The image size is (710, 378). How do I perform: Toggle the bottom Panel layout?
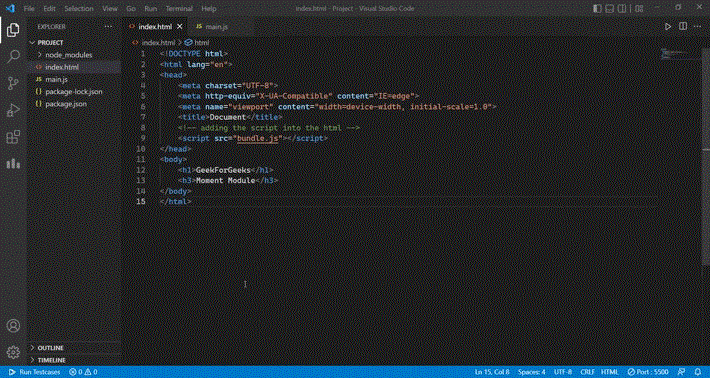pyautogui.click(x=609, y=8)
